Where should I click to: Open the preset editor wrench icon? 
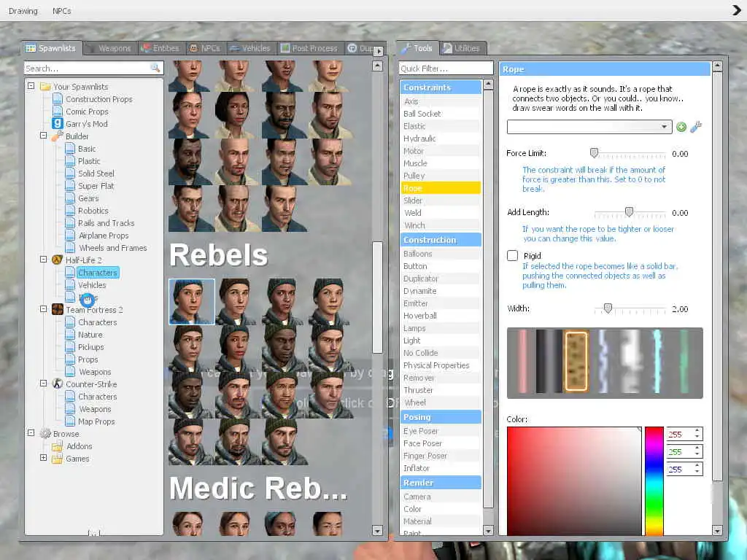click(696, 127)
